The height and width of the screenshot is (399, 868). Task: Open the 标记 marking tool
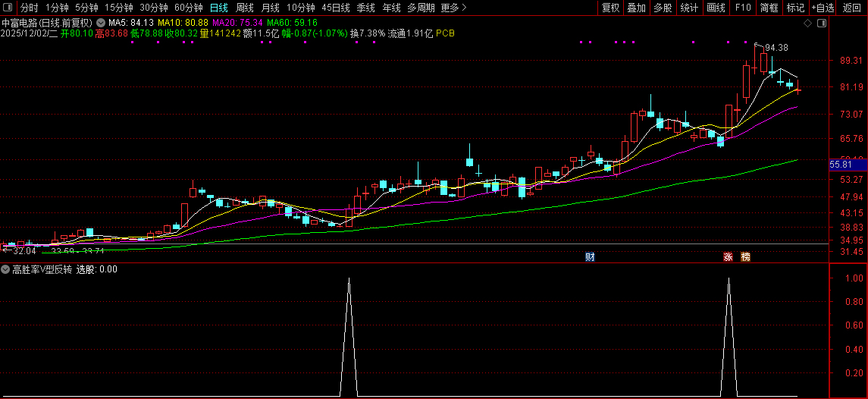point(795,8)
